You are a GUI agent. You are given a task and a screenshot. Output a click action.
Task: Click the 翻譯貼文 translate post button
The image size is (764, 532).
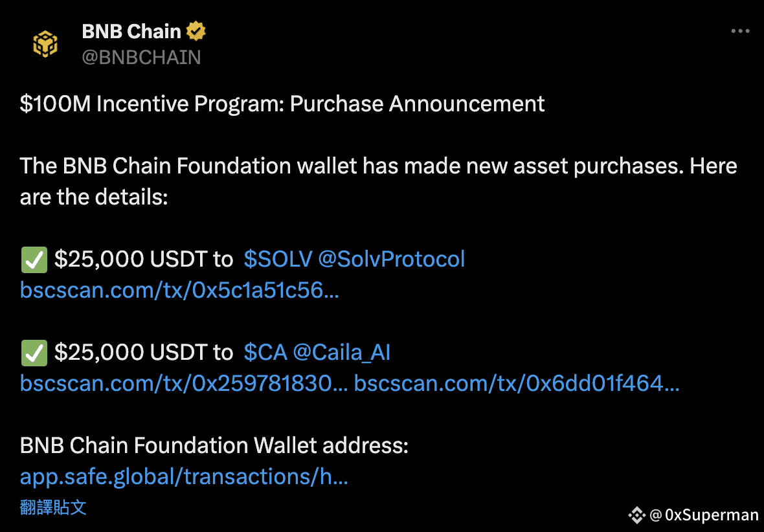(x=53, y=507)
